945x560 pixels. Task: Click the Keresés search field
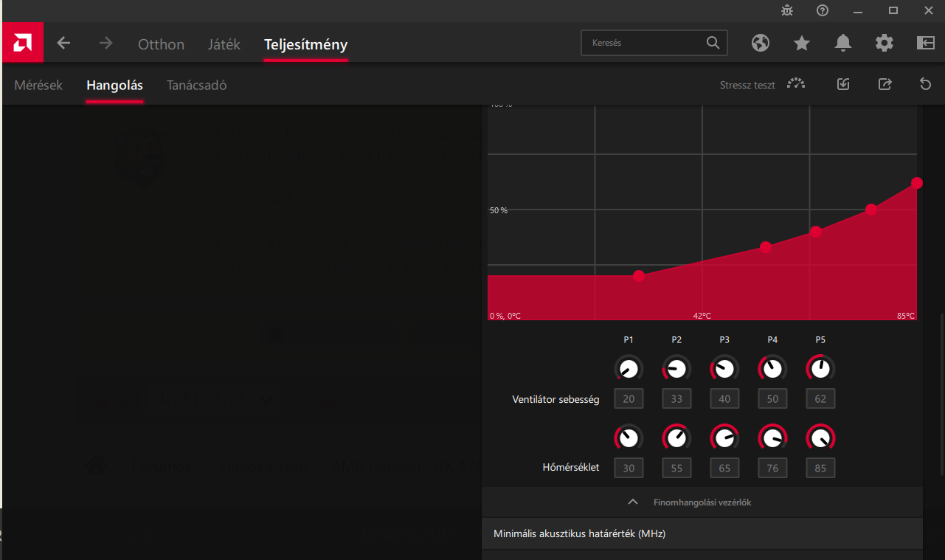coord(654,43)
